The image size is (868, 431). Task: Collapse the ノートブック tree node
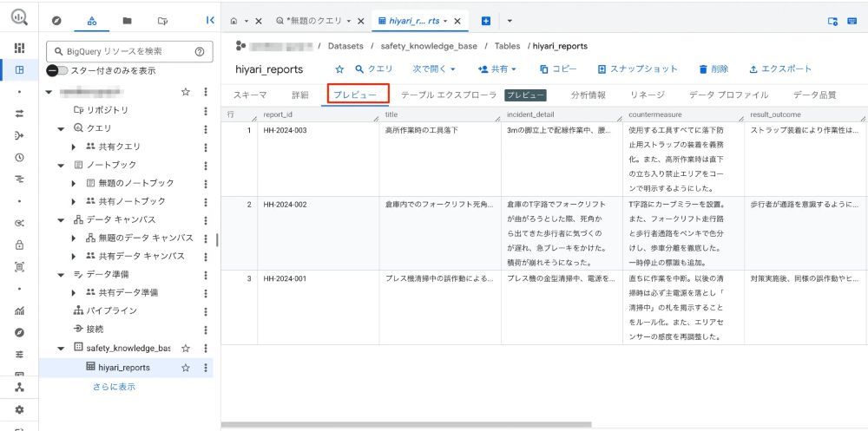tap(61, 166)
